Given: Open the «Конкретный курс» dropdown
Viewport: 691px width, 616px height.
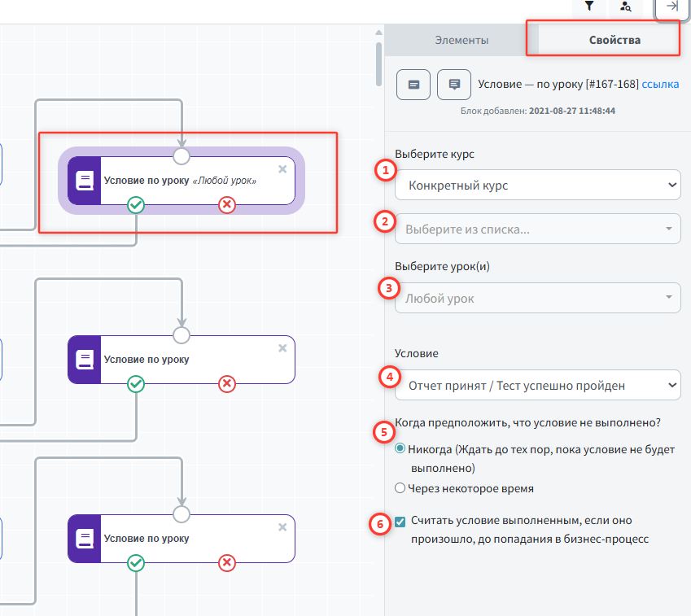Looking at the screenshot, I should (x=537, y=186).
